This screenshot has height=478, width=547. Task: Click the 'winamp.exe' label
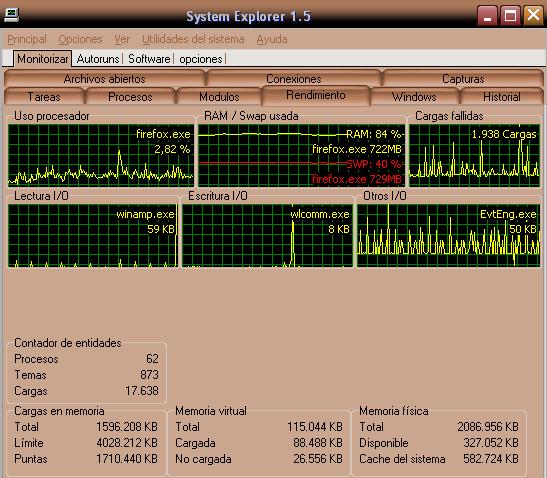(145, 214)
